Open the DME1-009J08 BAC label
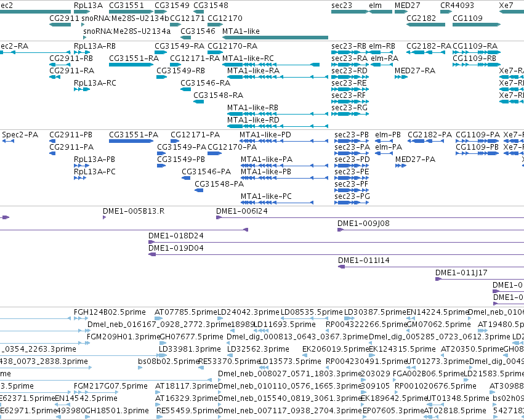 coord(363,223)
